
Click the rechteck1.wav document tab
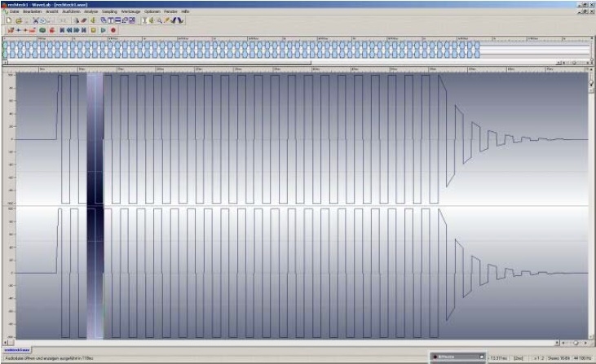point(17,349)
